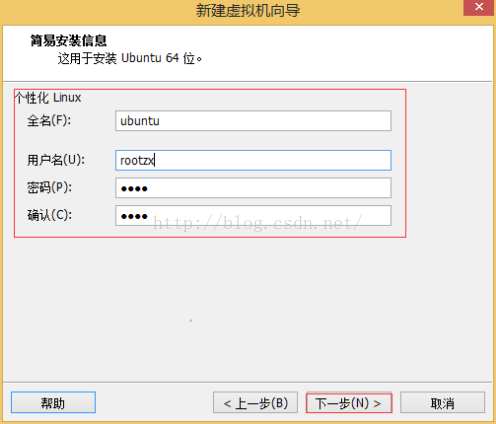Proceed with the 下一步(N) button

point(349,403)
